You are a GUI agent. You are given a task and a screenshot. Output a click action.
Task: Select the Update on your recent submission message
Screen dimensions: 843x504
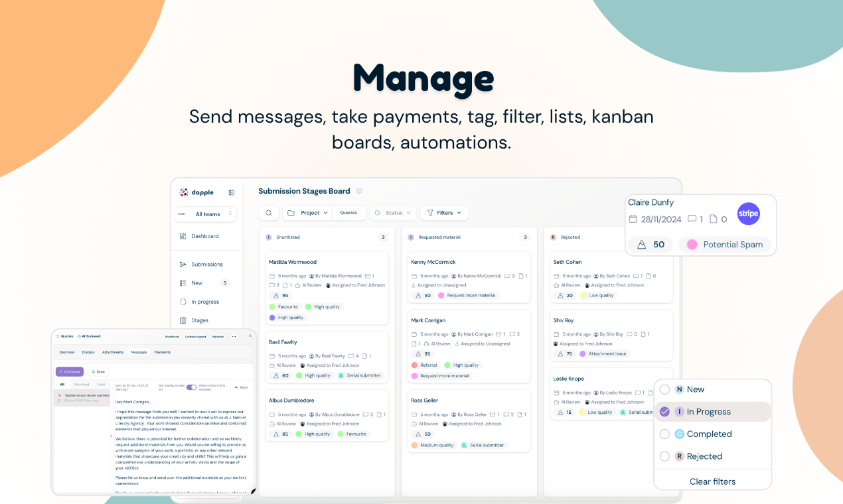pyautogui.click(x=82, y=397)
